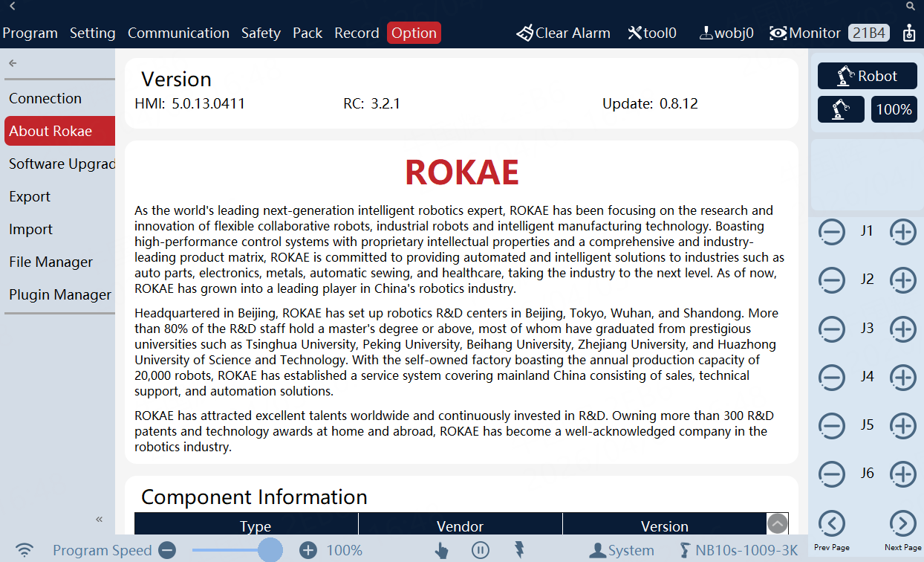Select the tool0 tool dropdown
924x562 pixels.
pyautogui.click(x=652, y=33)
